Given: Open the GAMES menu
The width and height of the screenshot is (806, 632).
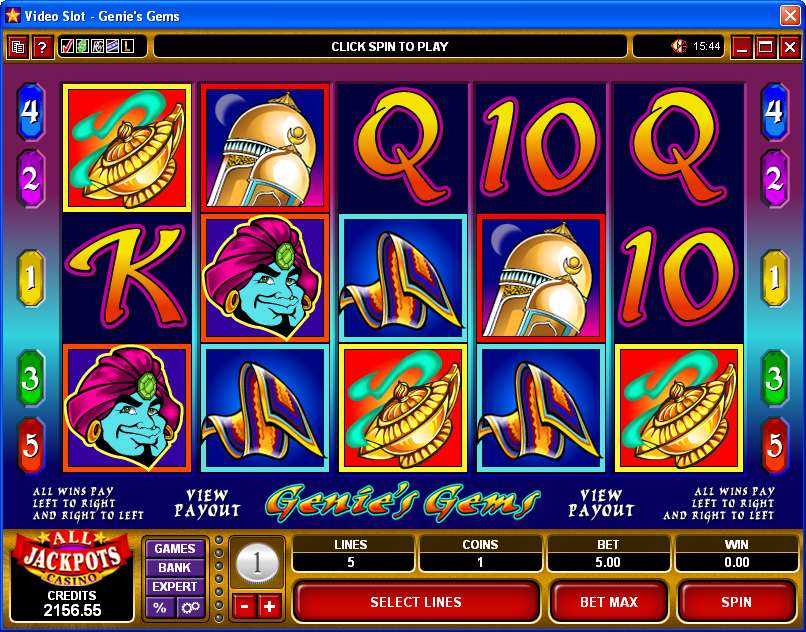Looking at the screenshot, I should click(x=175, y=549).
